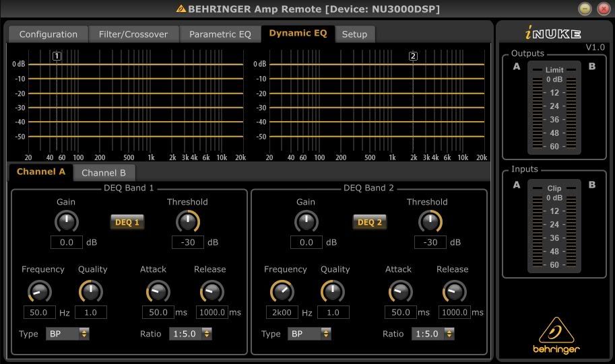
Task: Click the DEQ Band 1 Quality 1.0 field
Action: pos(91,312)
